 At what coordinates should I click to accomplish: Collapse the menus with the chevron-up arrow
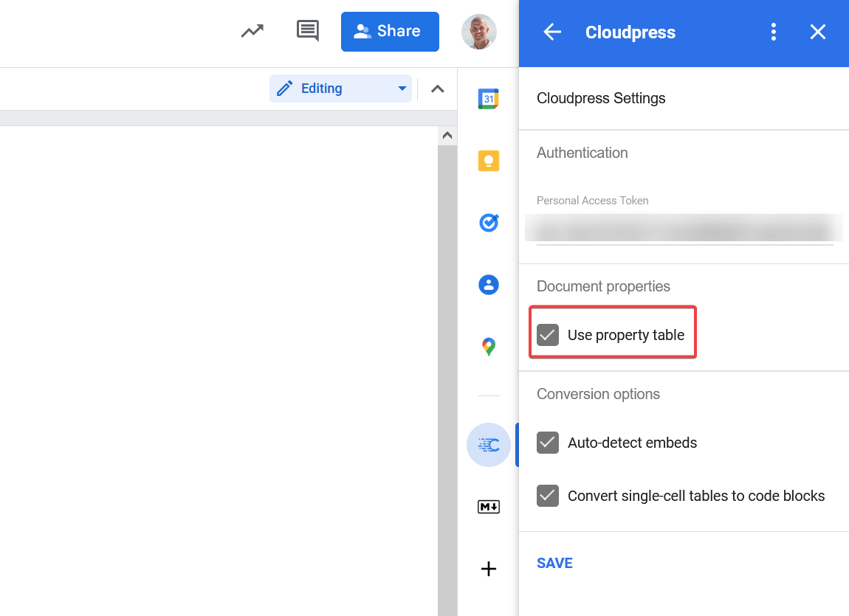coord(438,89)
